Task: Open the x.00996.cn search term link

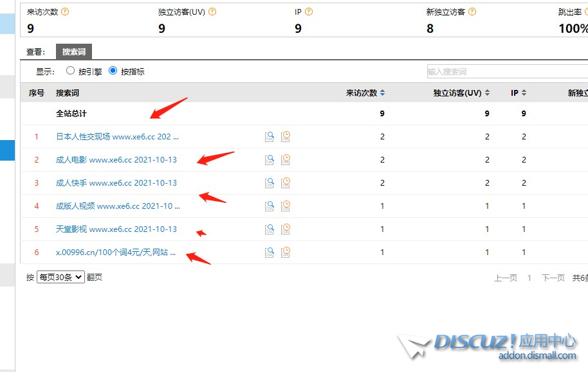Action: click(x=116, y=252)
